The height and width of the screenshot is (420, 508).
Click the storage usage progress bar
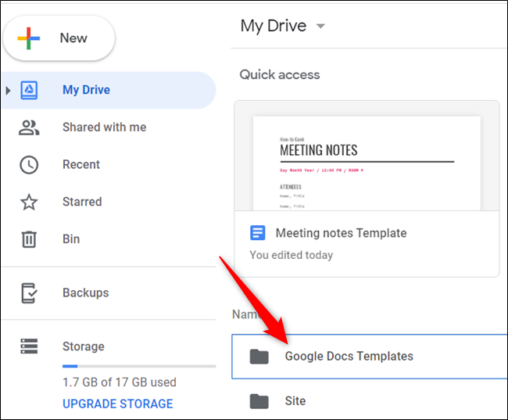tap(139, 366)
